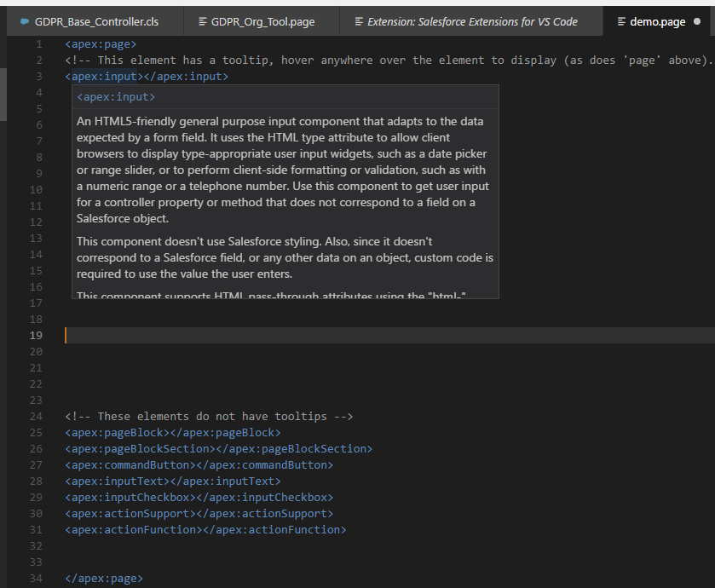The height and width of the screenshot is (588, 715).
Task: Click the Apex file icon on GDPR_Base_Controller.cls tab
Action: 25,21
